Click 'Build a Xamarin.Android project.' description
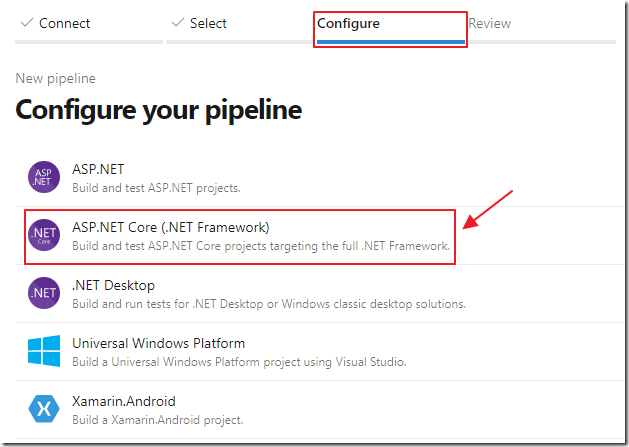The image size is (629, 447). [158, 420]
